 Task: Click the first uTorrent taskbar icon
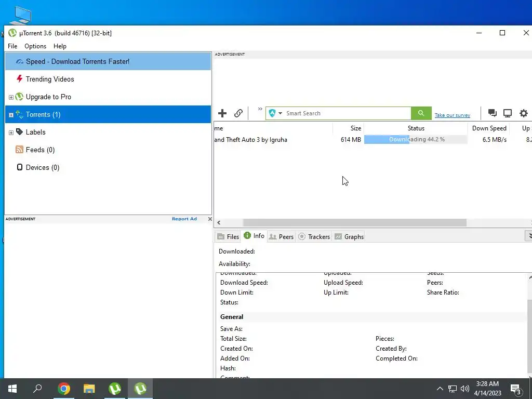115,389
